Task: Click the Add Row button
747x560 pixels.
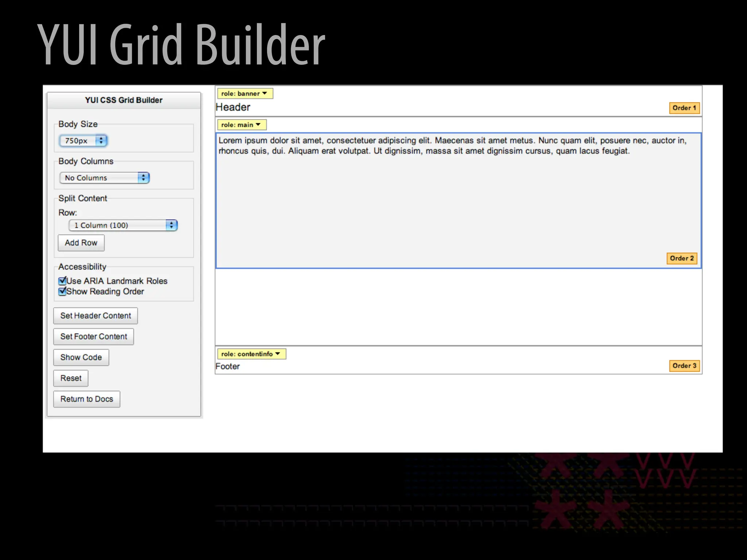Action: pyautogui.click(x=81, y=243)
